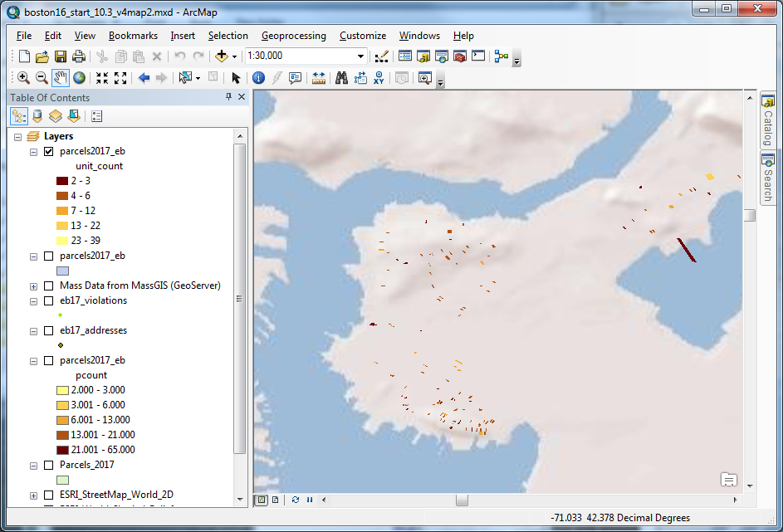783x532 pixels.
Task: Open the Find tool
Action: [x=341, y=77]
